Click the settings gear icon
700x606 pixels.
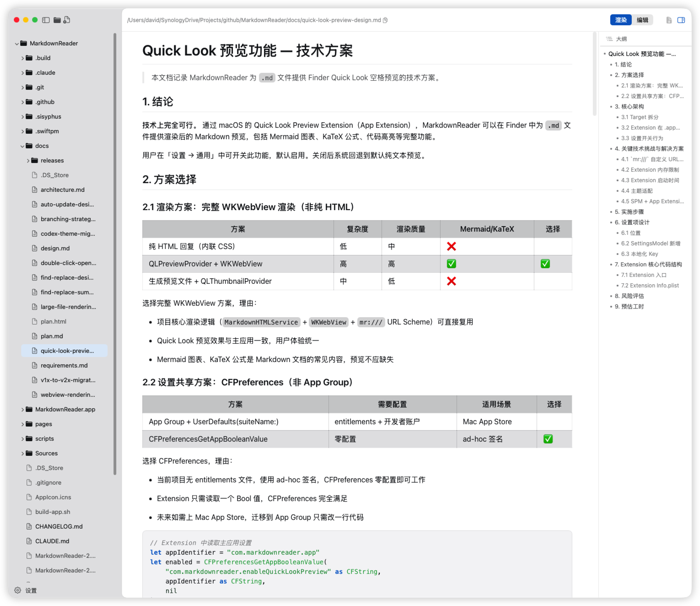tap(18, 590)
